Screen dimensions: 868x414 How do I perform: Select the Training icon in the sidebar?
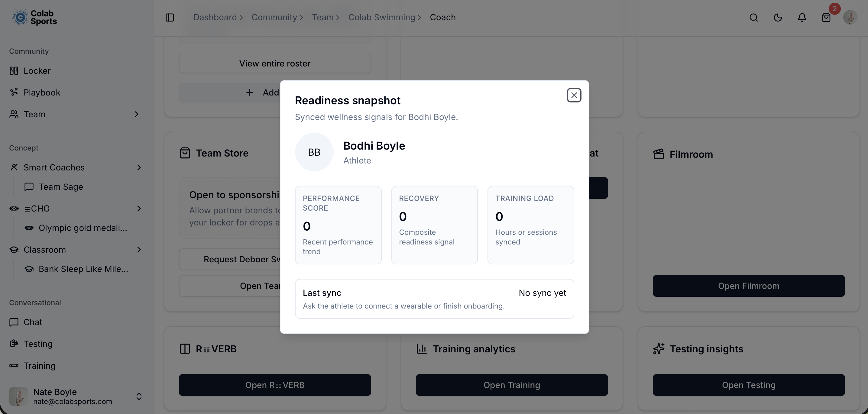pos(14,365)
